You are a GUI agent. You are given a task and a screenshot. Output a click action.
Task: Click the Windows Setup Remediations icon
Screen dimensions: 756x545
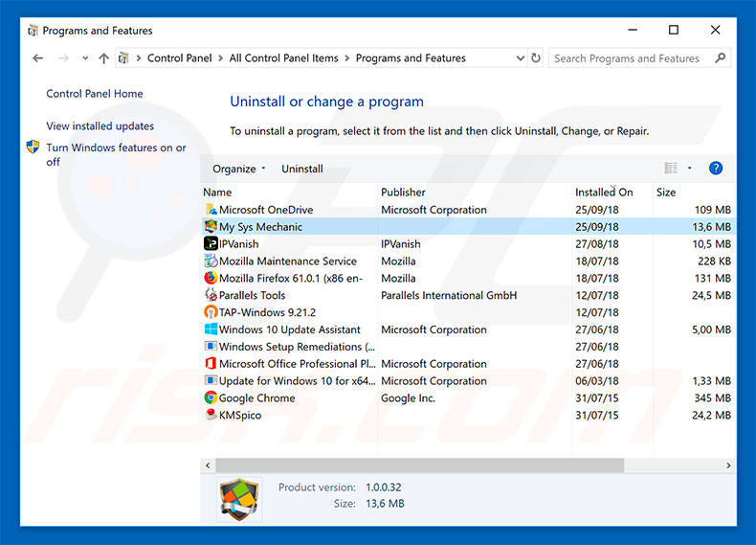[x=211, y=347]
